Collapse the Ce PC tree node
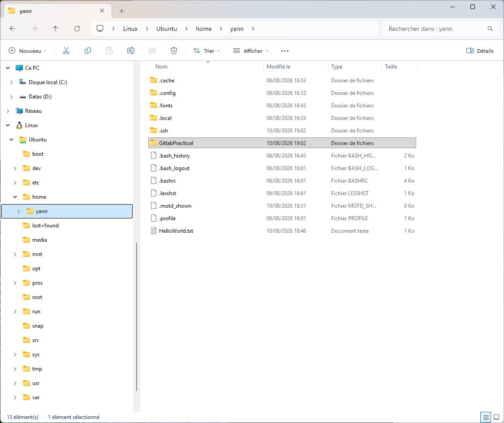This screenshot has width=504, height=423. (8, 68)
